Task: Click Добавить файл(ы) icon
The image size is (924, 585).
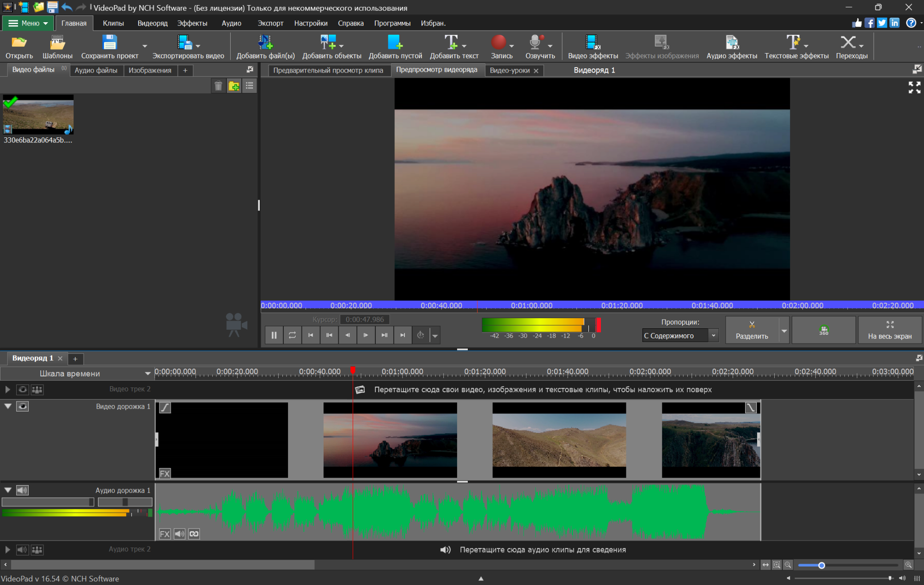Action: point(265,43)
